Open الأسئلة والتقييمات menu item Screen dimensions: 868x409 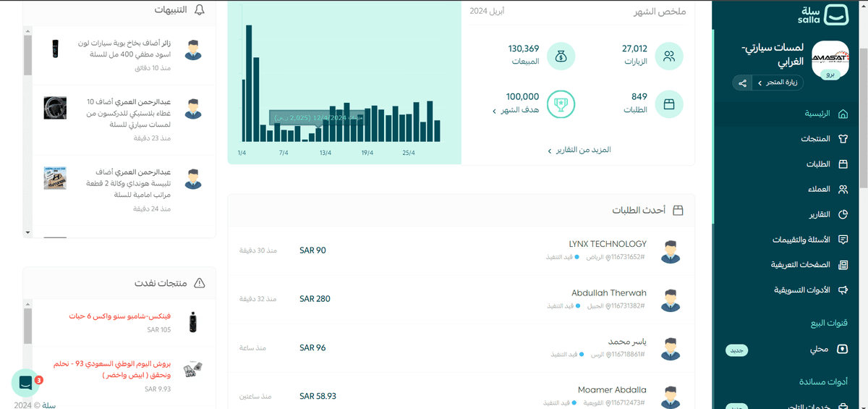pyautogui.click(x=785, y=240)
